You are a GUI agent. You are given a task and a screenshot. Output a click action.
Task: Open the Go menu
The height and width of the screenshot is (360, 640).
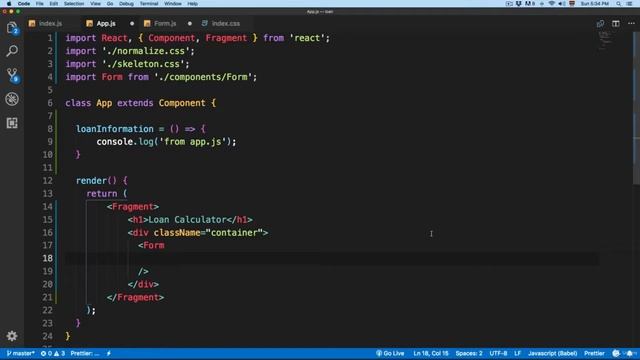110,4
